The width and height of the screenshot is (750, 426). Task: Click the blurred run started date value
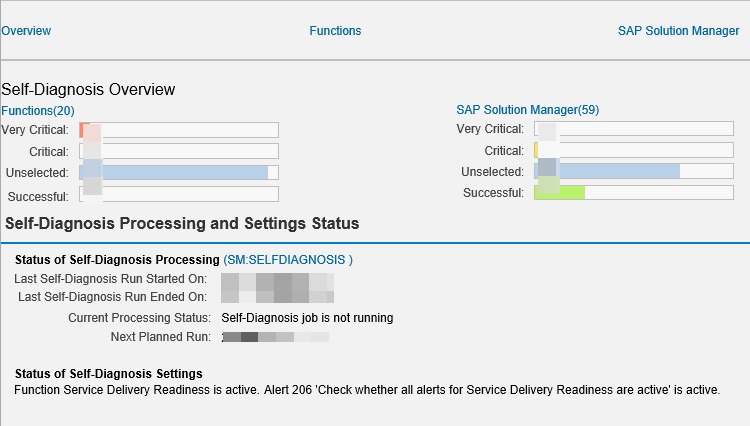[277, 281]
